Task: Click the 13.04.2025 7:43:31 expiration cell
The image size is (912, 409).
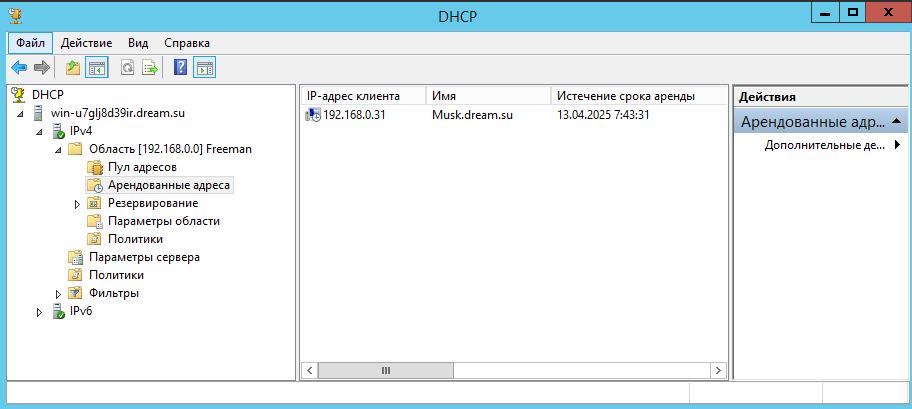Action: point(603,115)
